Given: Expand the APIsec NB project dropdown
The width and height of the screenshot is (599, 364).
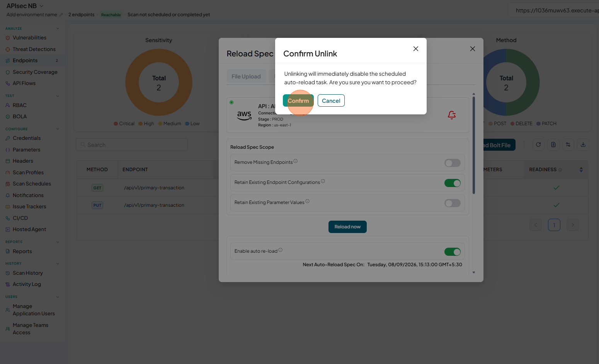Looking at the screenshot, I should click(42, 6).
